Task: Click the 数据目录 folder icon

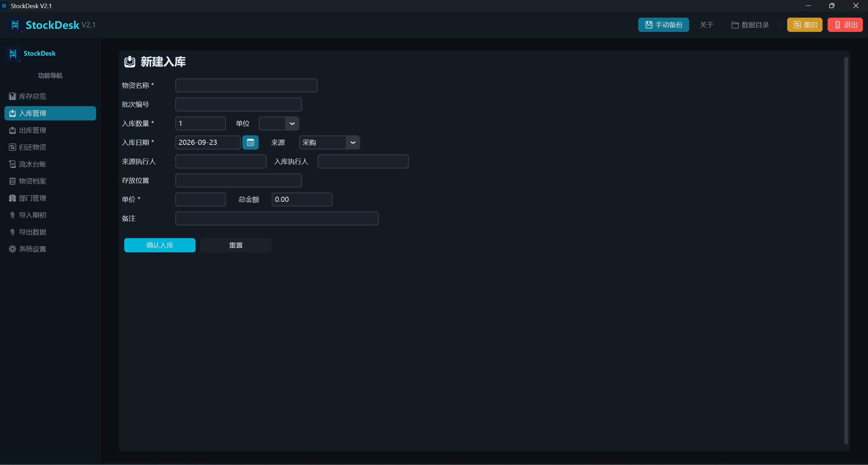Action: coord(735,25)
